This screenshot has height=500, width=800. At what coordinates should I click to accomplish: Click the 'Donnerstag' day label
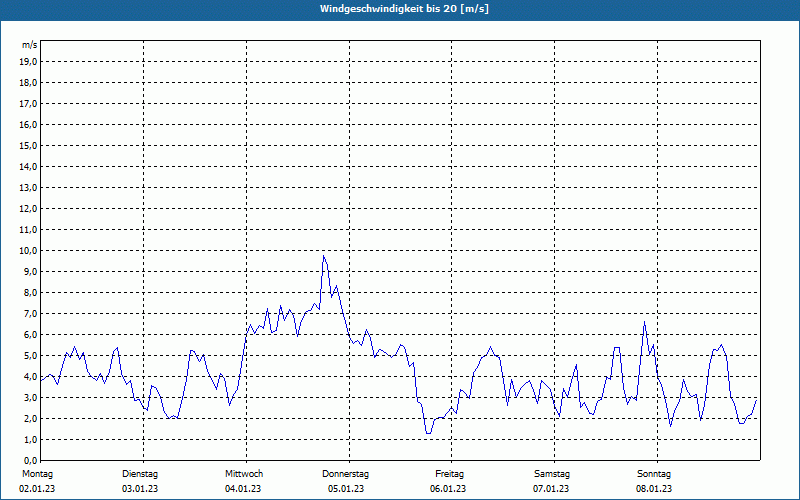(345, 474)
